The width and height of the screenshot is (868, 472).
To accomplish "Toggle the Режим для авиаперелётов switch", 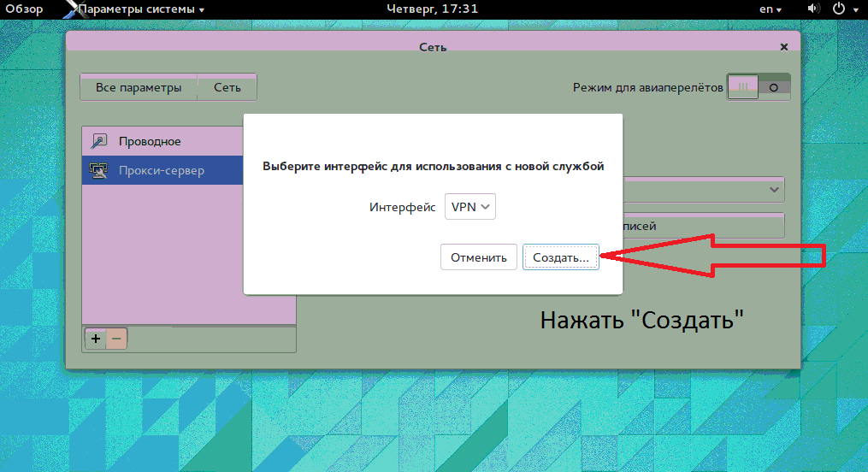I will point(759,87).
